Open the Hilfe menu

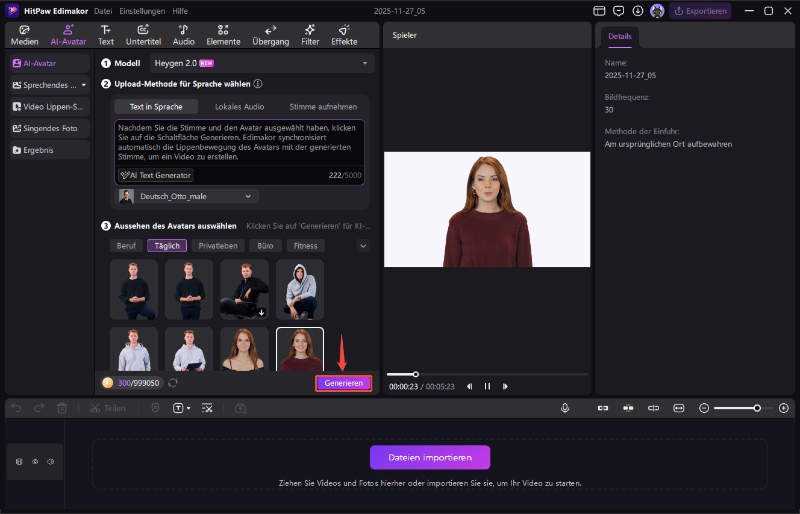coord(180,11)
